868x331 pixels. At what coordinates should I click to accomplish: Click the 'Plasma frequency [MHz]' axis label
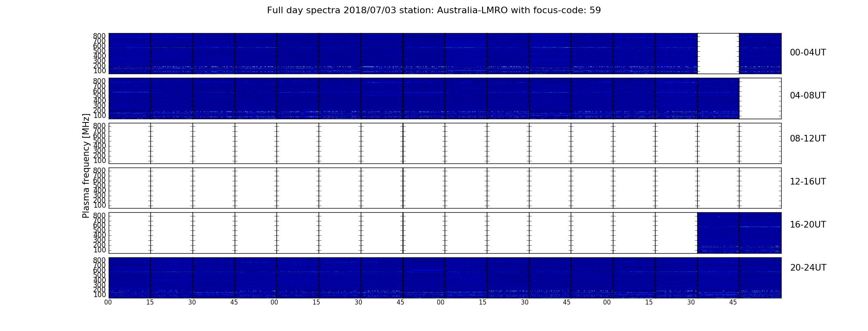coord(86,165)
